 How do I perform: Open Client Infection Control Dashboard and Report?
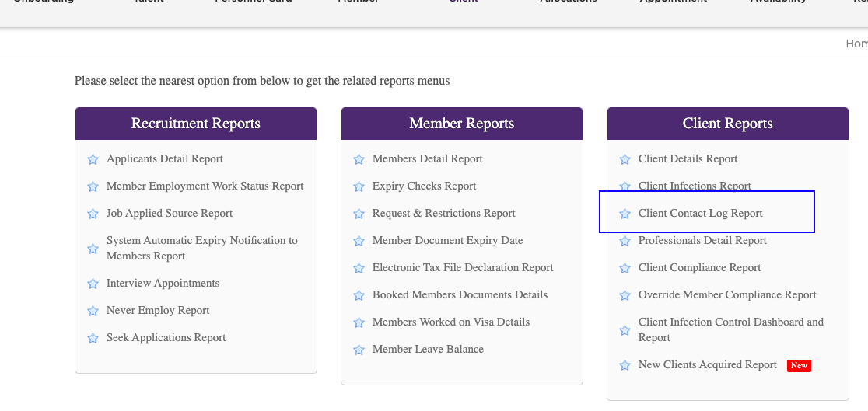(x=730, y=329)
